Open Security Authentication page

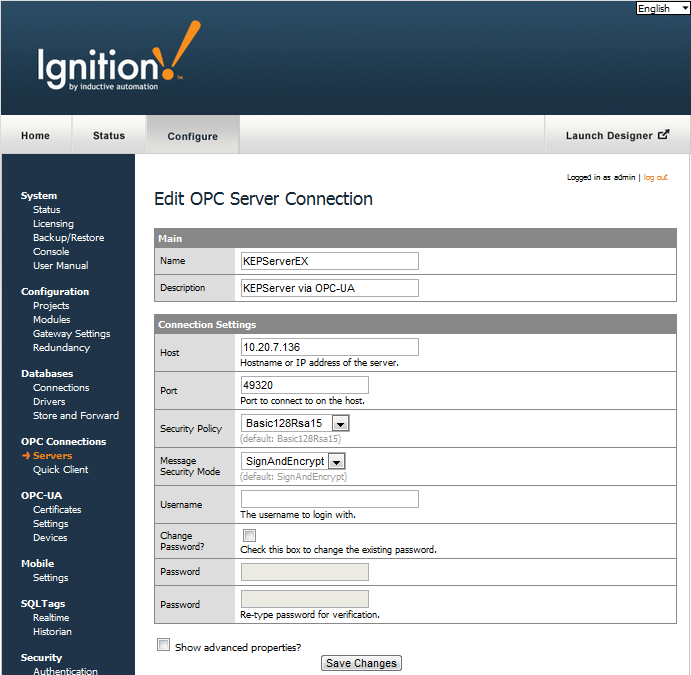65,671
